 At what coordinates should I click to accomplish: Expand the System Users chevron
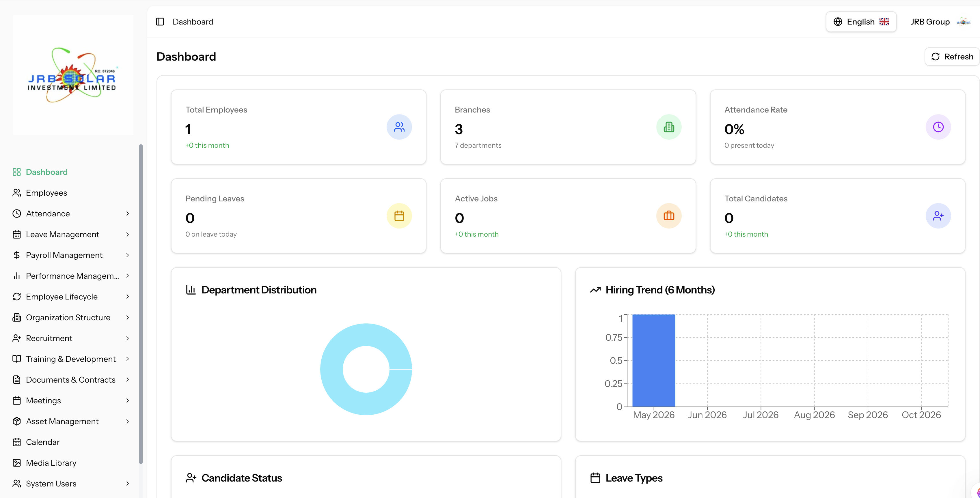(x=127, y=484)
